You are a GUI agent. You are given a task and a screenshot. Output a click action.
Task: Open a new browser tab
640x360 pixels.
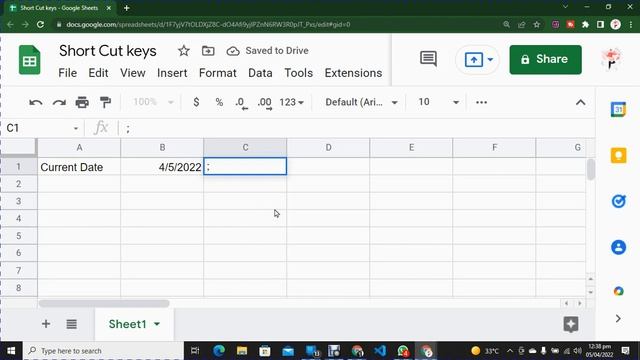(x=127, y=8)
